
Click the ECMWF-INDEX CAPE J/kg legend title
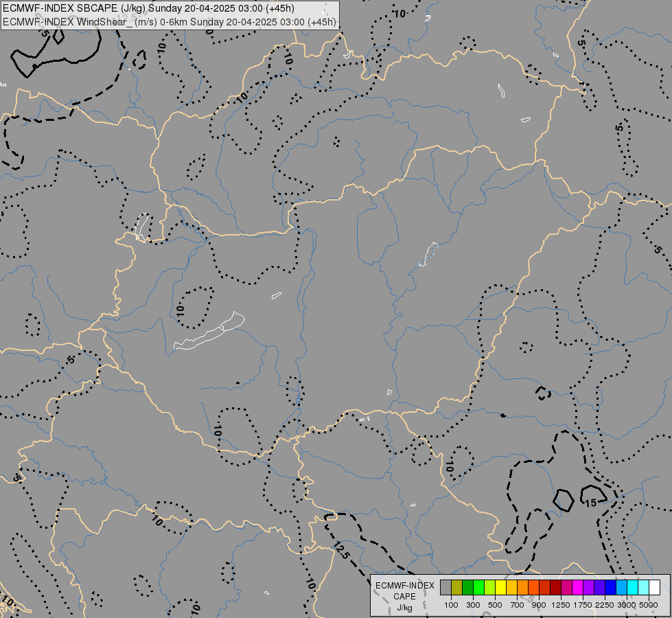click(404, 597)
